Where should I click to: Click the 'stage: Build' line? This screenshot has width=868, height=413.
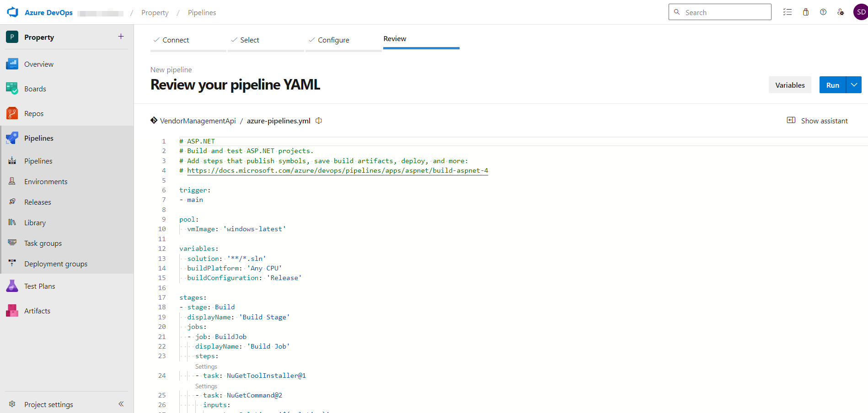207,307
